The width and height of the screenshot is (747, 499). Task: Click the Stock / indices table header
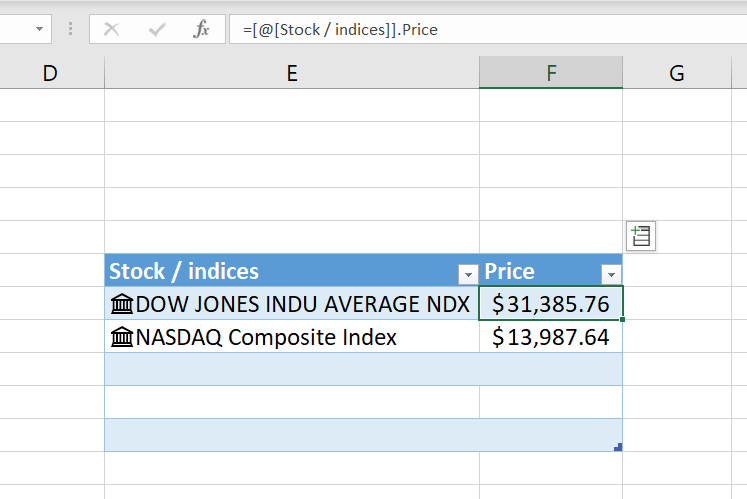point(292,271)
